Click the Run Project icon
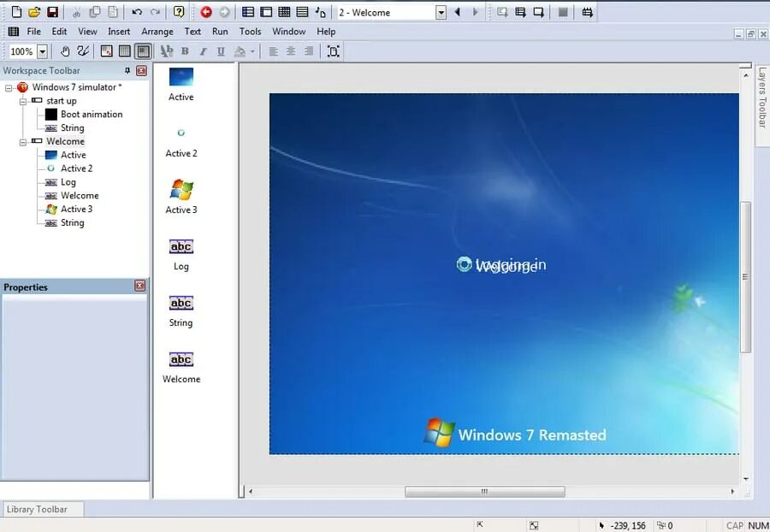Screen dimensions: 770x532 click(x=502, y=12)
